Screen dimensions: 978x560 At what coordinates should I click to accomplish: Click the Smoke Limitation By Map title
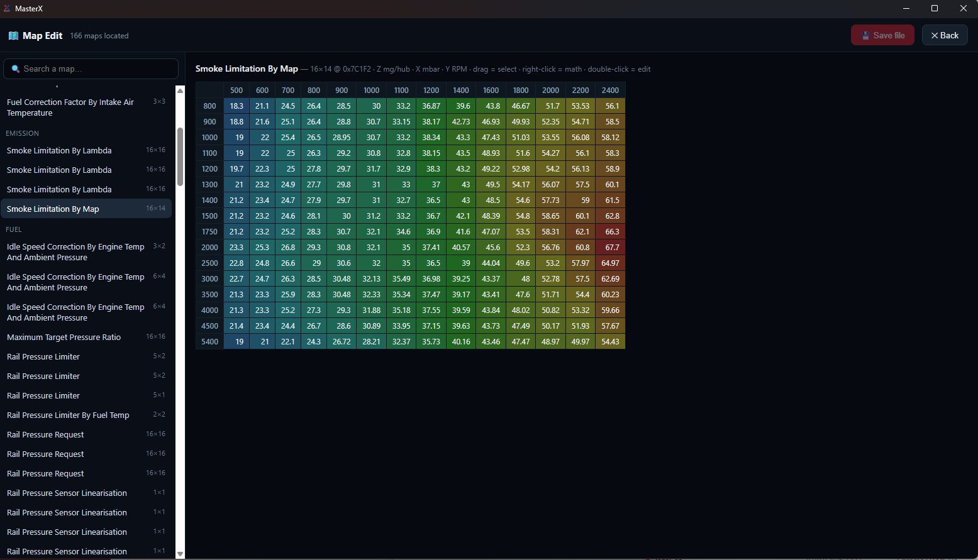pyautogui.click(x=247, y=69)
